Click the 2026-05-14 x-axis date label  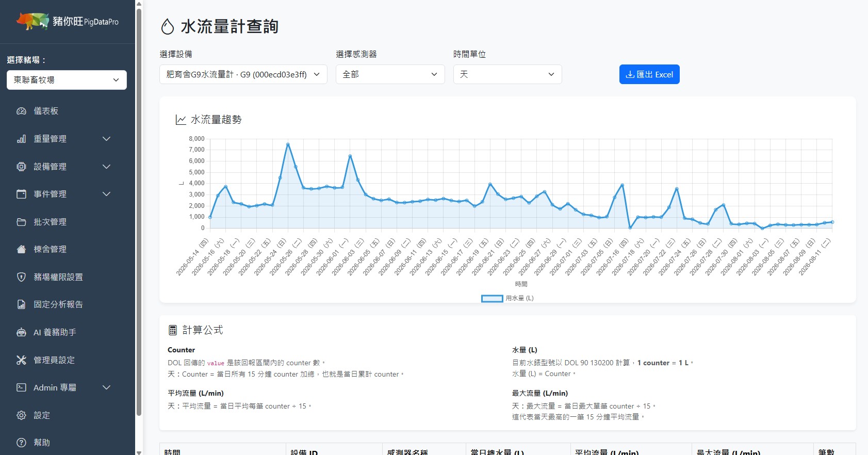(192, 257)
